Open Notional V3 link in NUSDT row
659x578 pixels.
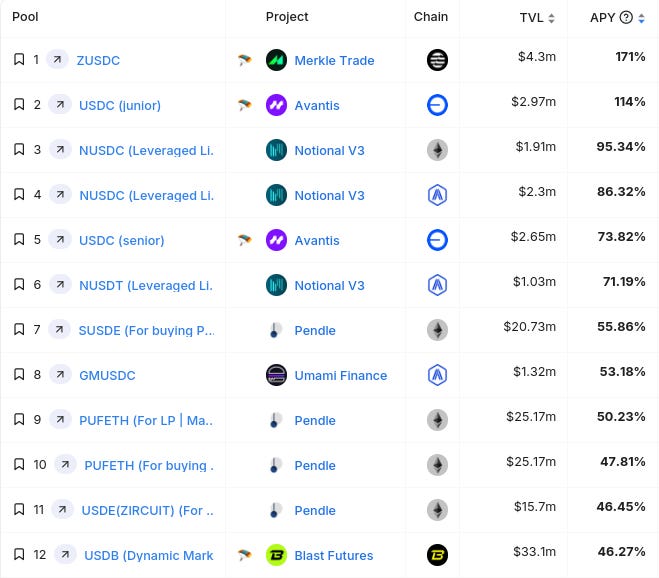[x=330, y=285]
